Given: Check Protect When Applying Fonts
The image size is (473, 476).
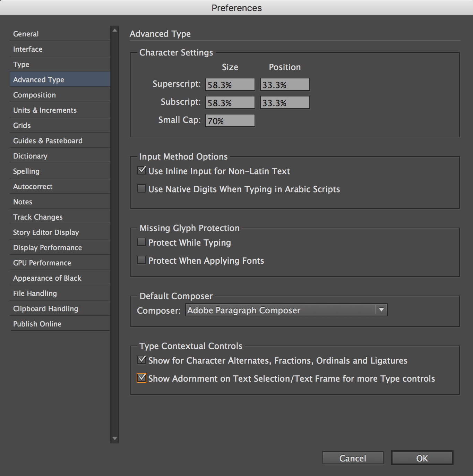Looking at the screenshot, I should 141,260.
